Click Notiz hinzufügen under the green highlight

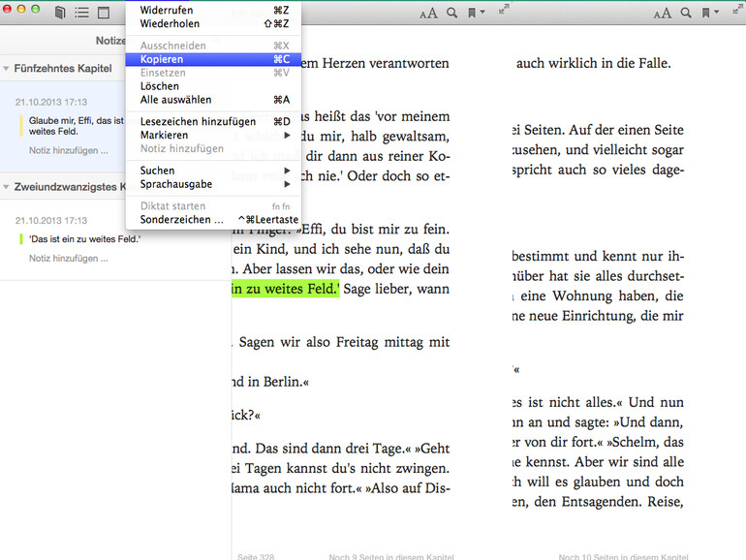click(68, 259)
